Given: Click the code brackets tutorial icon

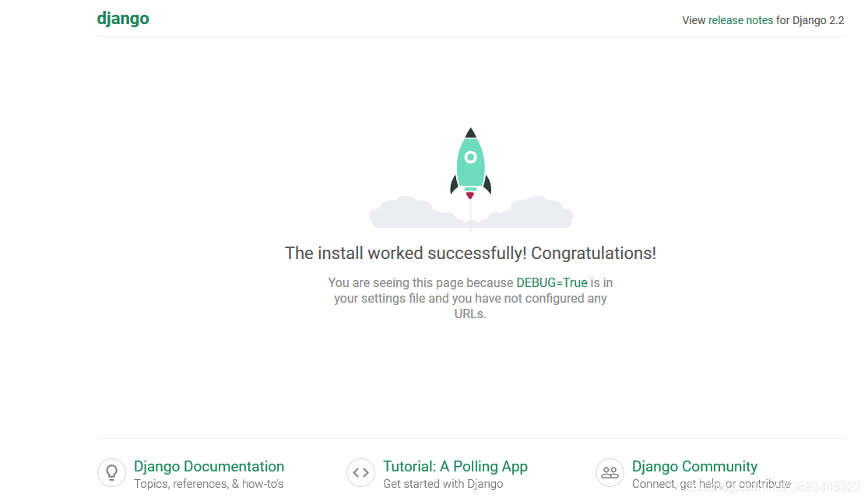Looking at the screenshot, I should [x=361, y=473].
